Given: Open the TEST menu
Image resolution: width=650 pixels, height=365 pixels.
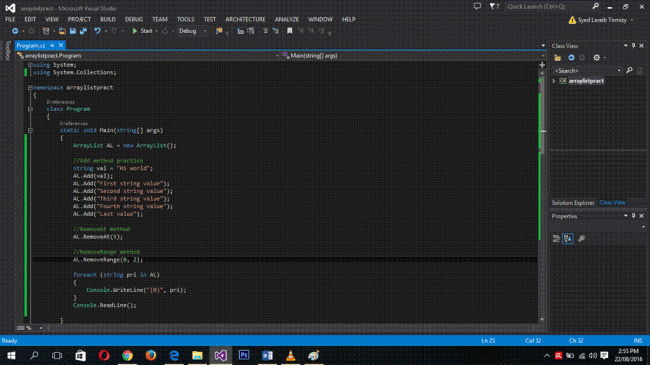Looking at the screenshot, I should (210, 19).
